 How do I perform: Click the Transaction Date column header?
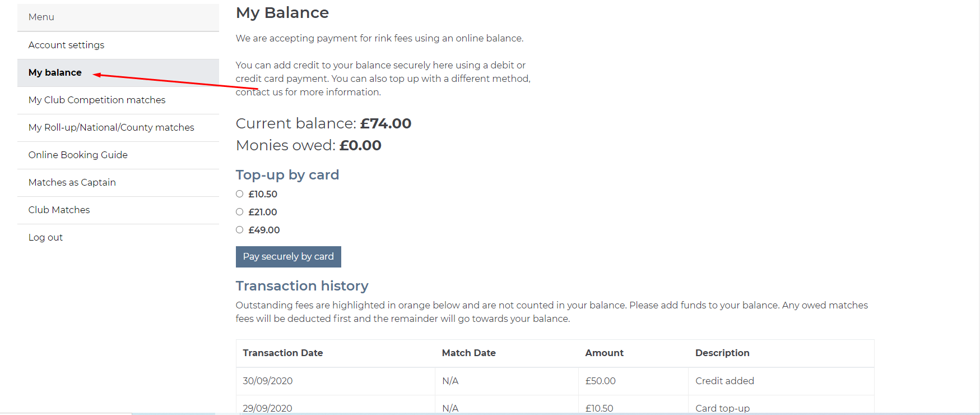(x=282, y=353)
